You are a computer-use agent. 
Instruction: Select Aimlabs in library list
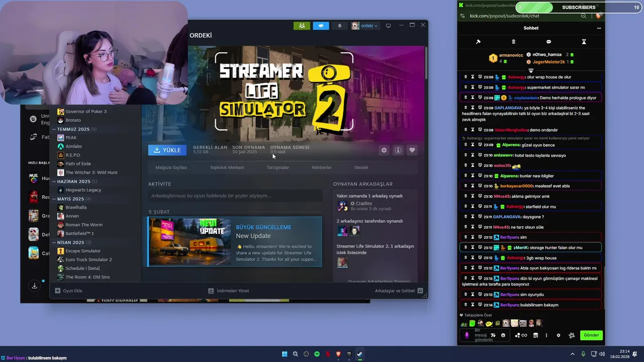[73, 146]
